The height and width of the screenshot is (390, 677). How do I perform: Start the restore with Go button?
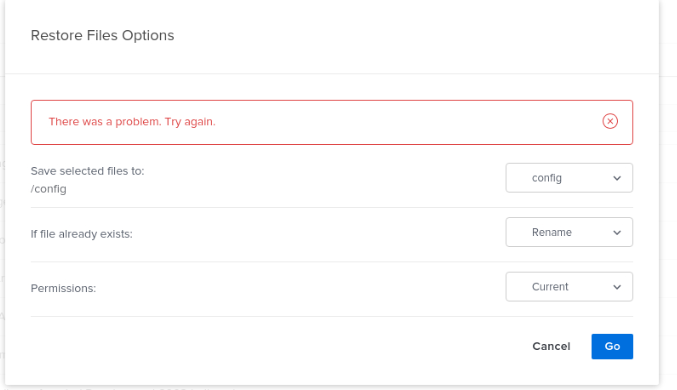tap(612, 346)
